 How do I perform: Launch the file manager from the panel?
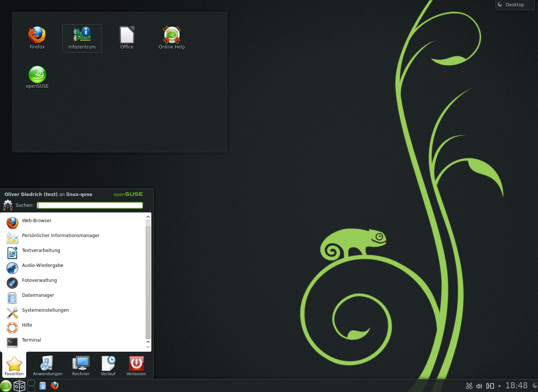(43, 386)
